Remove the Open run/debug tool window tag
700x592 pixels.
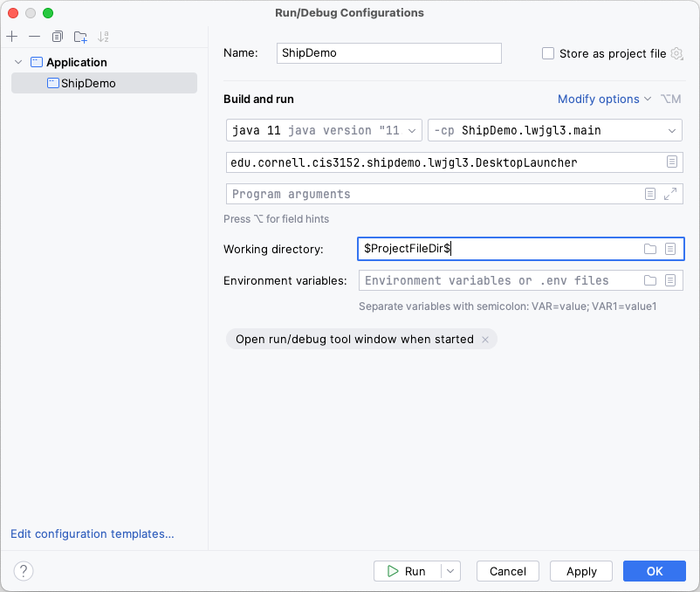click(x=485, y=339)
